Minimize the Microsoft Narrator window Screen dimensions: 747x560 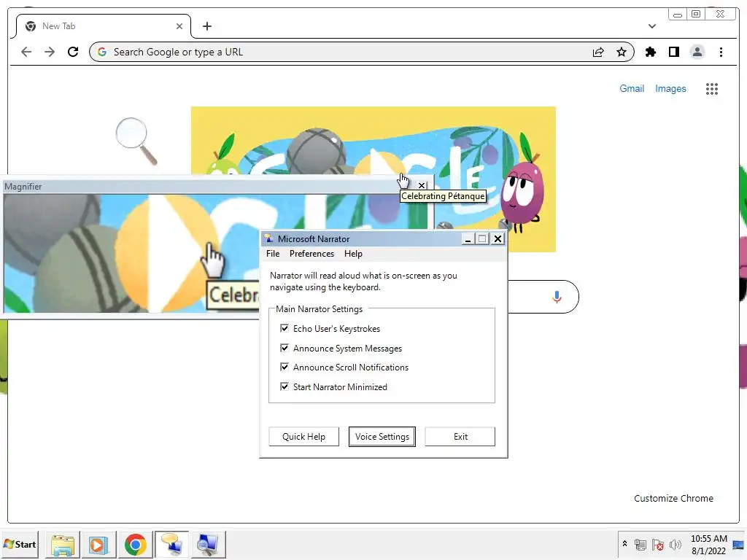pos(468,238)
